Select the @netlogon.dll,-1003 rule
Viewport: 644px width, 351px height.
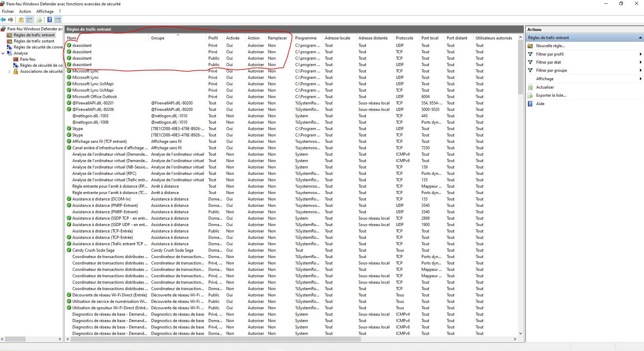90,116
